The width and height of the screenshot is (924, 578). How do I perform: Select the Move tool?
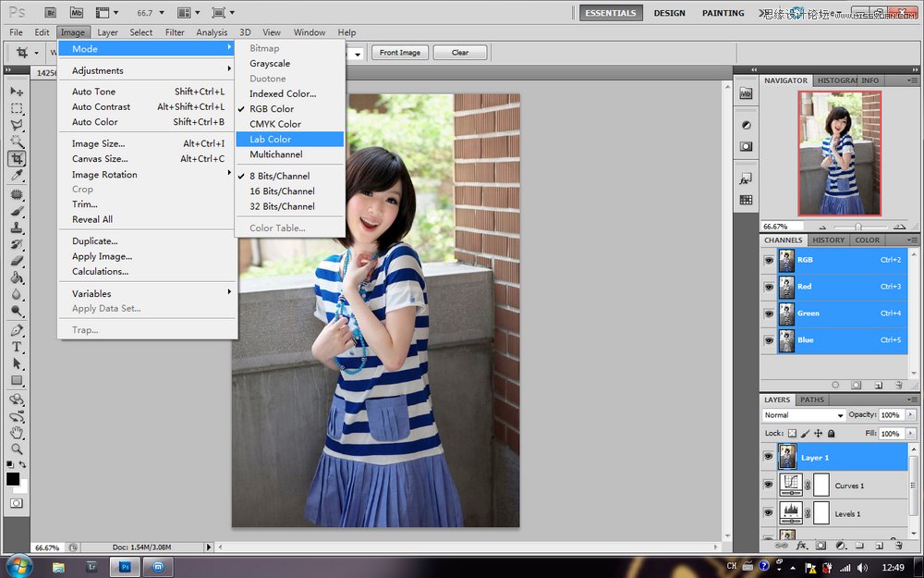[15, 92]
